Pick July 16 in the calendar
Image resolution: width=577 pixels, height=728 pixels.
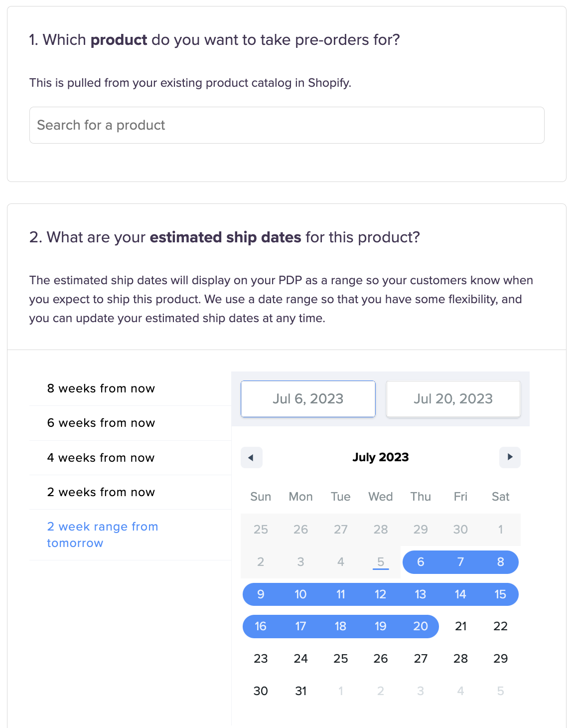(x=261, y=626)
